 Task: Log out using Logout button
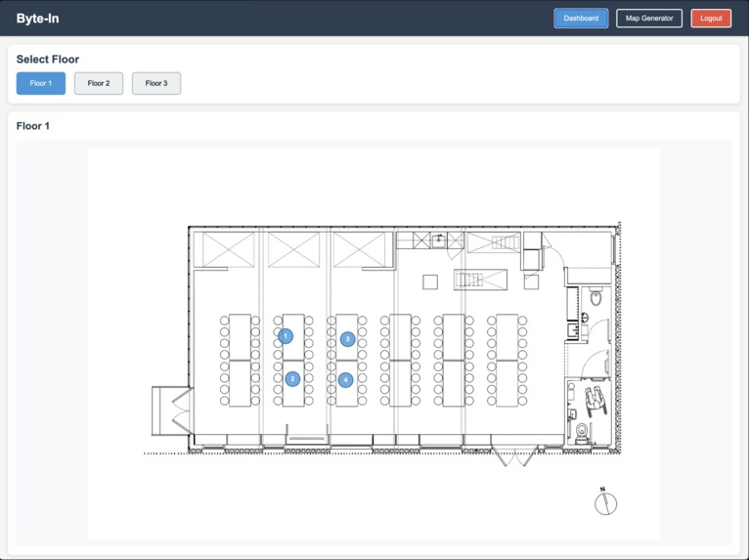pyautogui.click(x=711, y=19)
